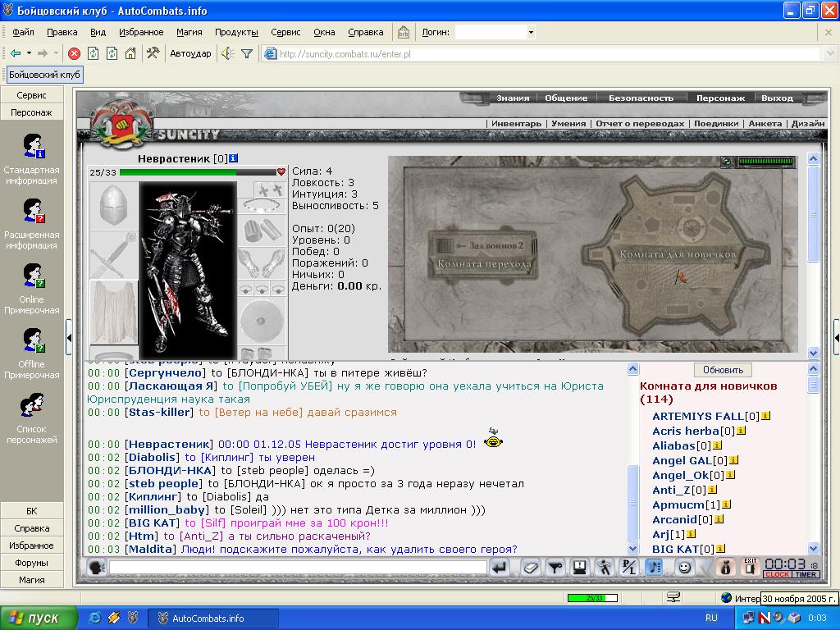
Task: Open the Магия menu in menu bar
Action: [189, 32]
